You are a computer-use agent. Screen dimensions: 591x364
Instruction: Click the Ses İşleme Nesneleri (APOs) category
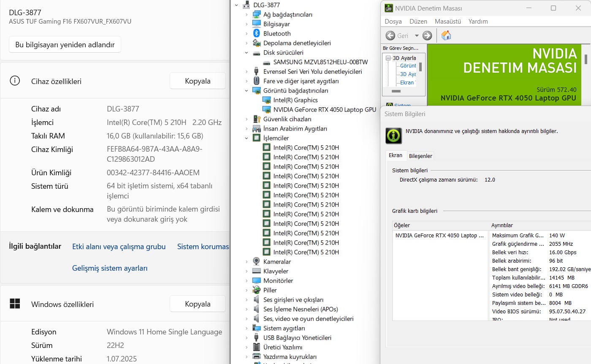tap(301, 309)
